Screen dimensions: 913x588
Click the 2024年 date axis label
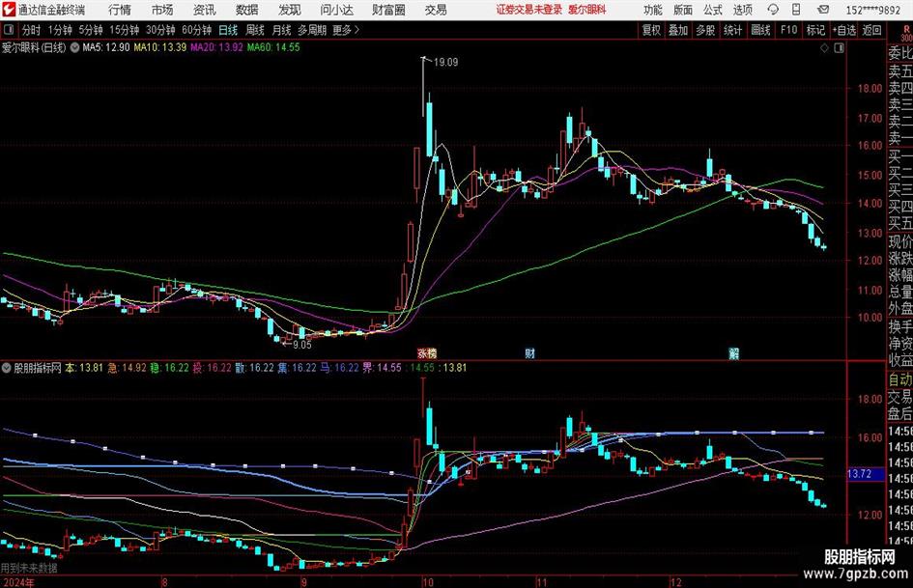[x=18, y=583]
